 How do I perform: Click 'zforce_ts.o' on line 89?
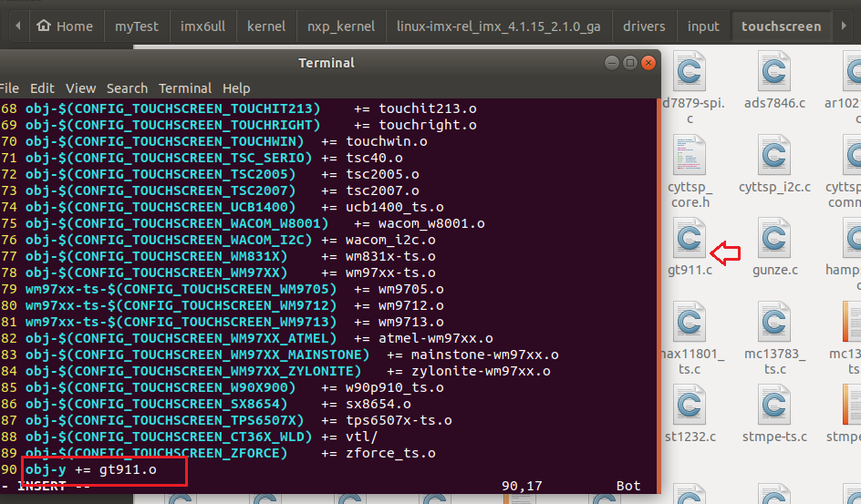pyautogui.click(x=391, y=454)
